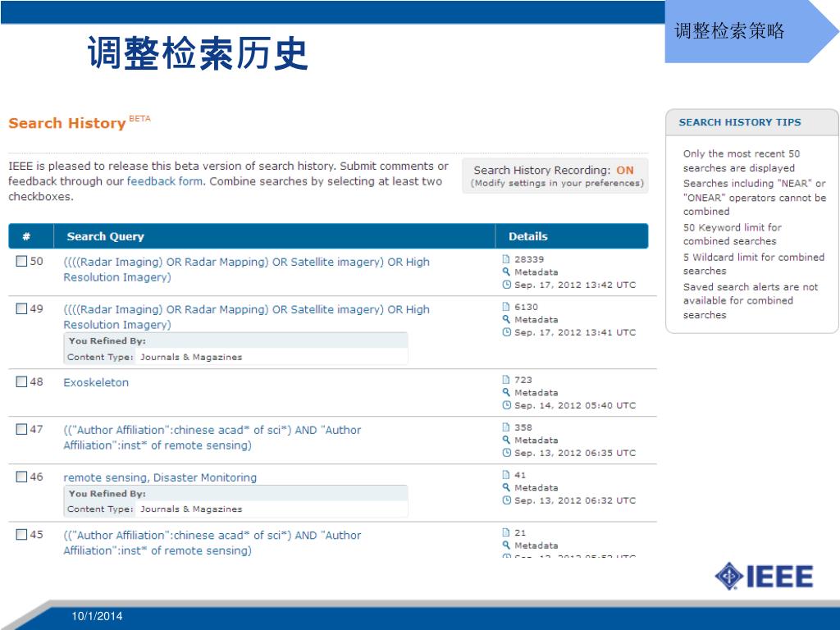Click the clock icon beside Sep. 17, 2012 13:42

pos(506,285)
